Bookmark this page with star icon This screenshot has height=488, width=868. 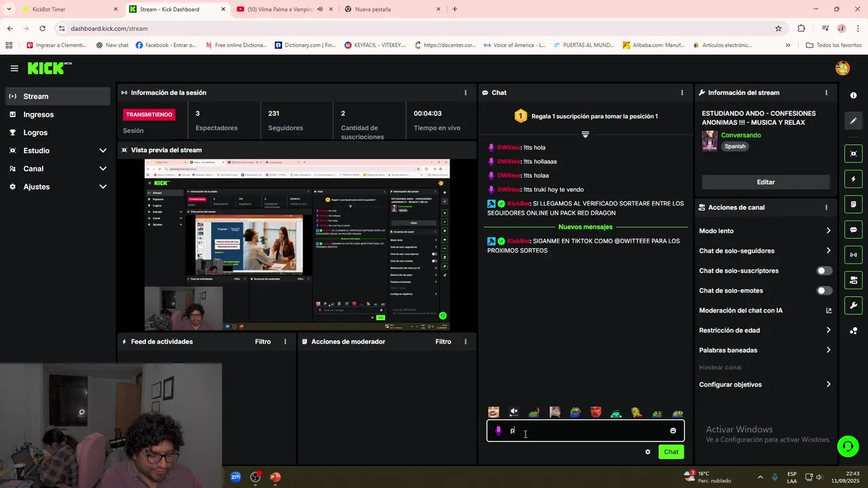click(778, 28)
